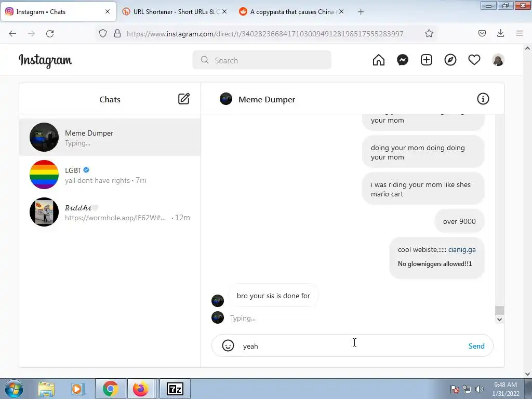Click in the message input containing yeah

click(x=351, y=346)
